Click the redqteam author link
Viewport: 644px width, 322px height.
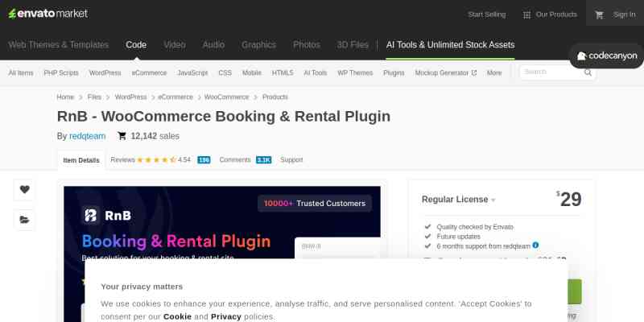tap(88, 136)
